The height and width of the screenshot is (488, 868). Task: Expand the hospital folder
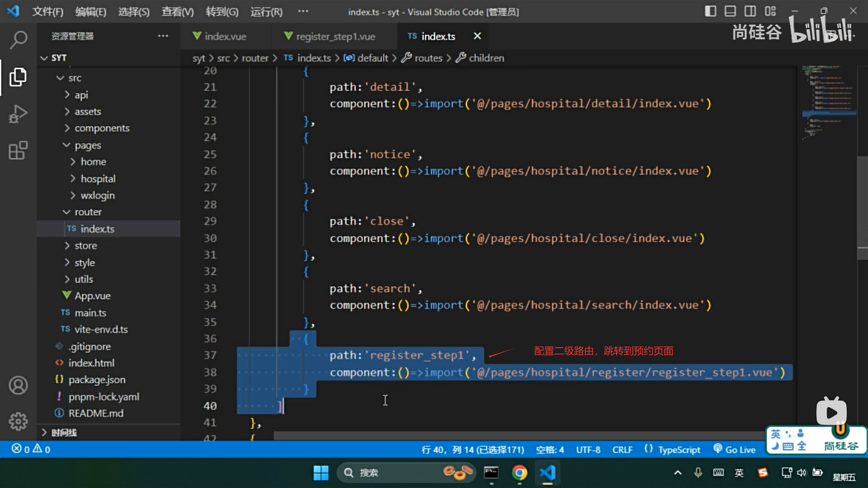[x=98, y=178]
